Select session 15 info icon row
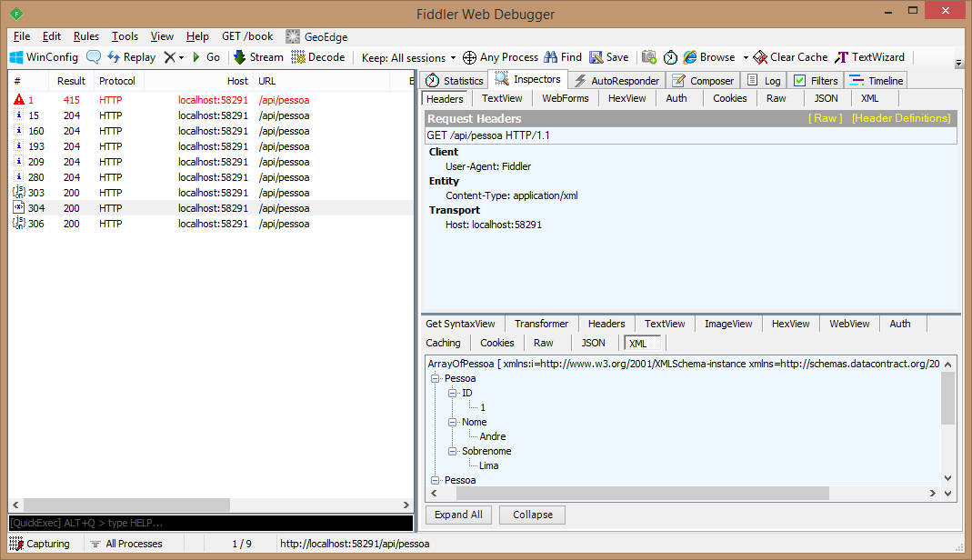The image size is (972, 560). 211,115
